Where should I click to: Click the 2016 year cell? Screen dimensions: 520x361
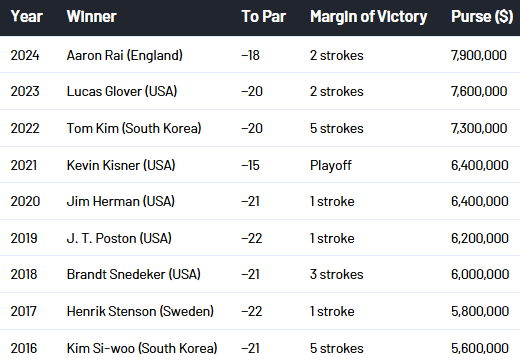point(24,348)
